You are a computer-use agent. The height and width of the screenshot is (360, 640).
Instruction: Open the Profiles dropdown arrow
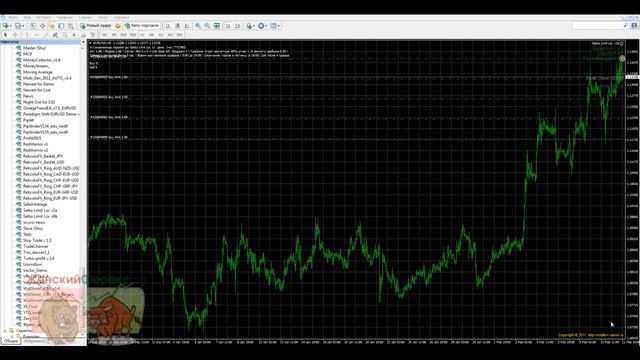pyautogui.click(x=24, y=26)
